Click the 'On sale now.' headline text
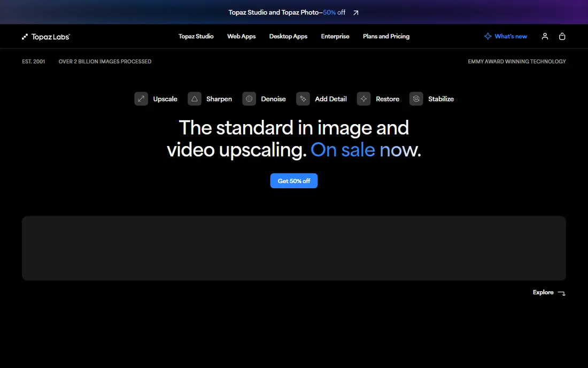This screenshot has height=368, width=588. [x=366, y=150]
